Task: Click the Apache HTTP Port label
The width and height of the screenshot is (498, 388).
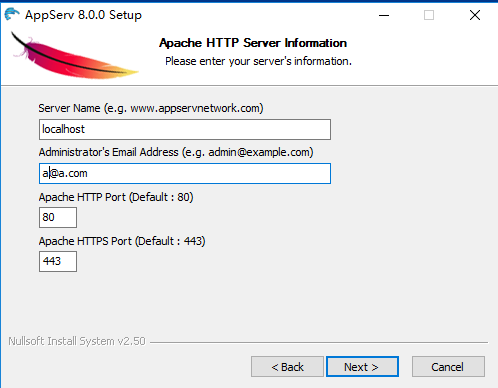Action: coord(116,197)
